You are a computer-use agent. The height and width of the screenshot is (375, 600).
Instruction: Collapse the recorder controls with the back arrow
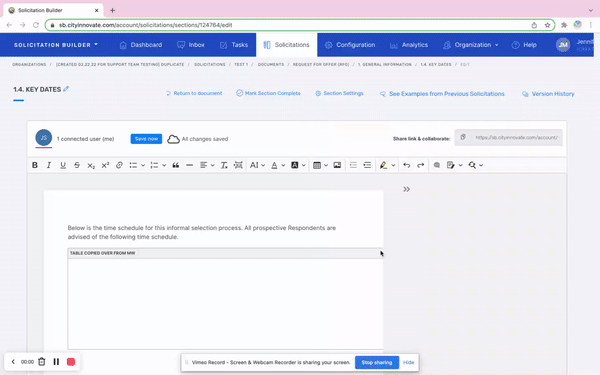[x=13, y=362]
